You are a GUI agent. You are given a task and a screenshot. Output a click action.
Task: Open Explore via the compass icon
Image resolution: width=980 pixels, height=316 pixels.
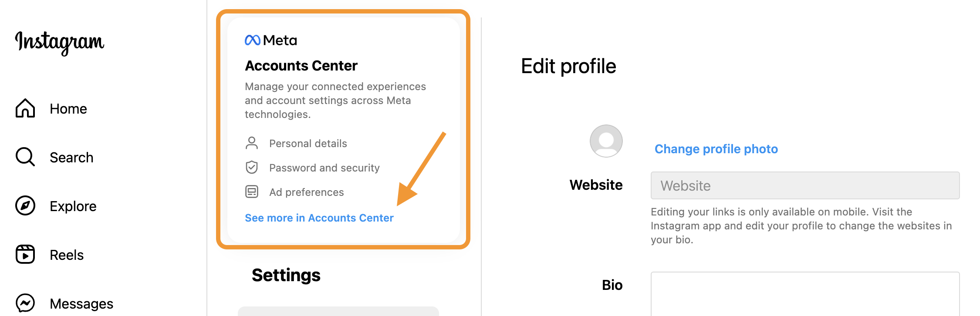click(x=25, y=206)
